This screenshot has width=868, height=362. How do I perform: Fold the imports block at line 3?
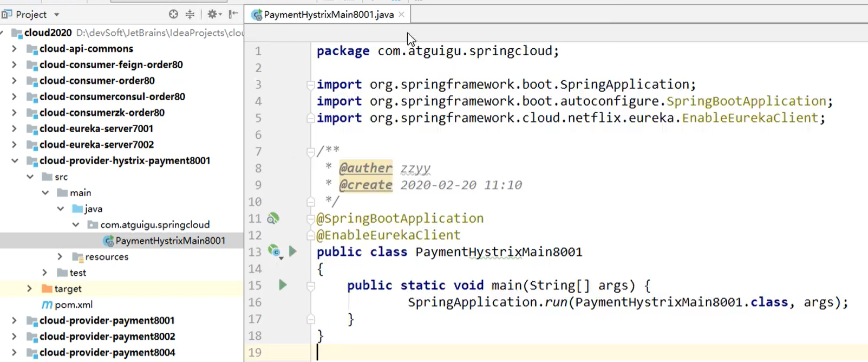click(x=310, y=85)
